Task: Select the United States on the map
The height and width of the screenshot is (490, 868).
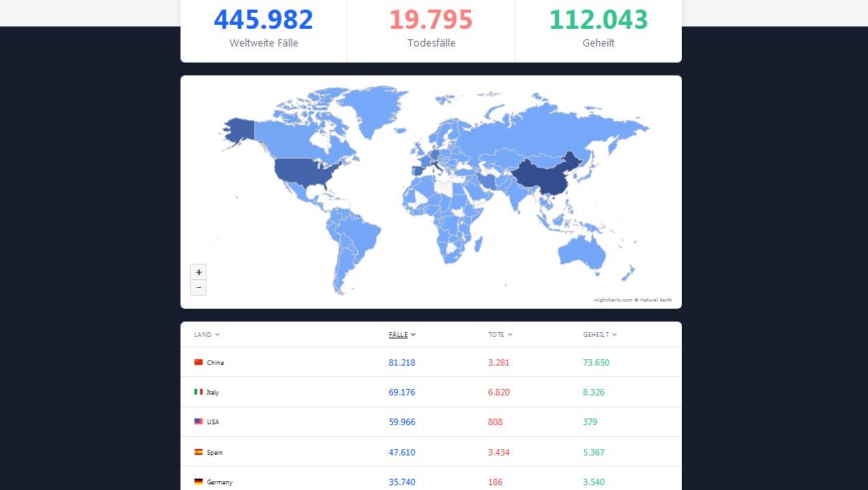Action: 302,172
